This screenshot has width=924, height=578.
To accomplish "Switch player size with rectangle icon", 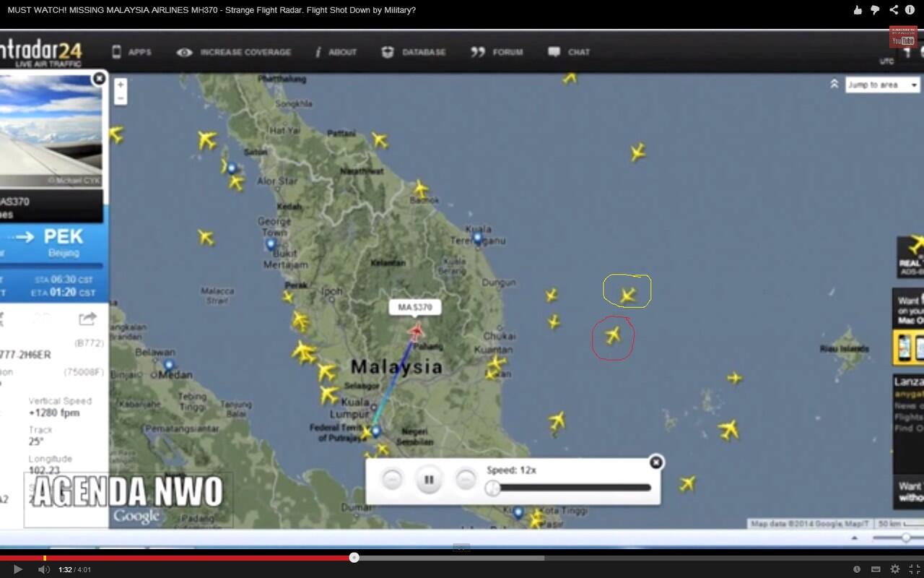I will click(876, 569).
